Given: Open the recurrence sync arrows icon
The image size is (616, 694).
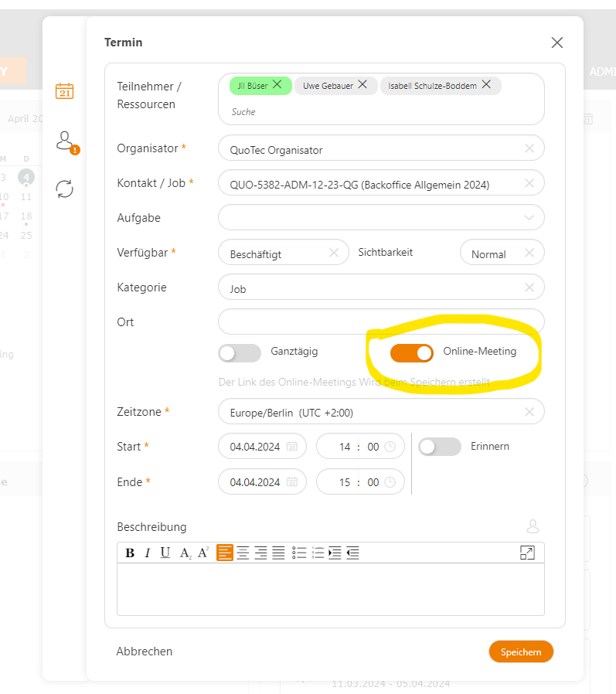Looking at the screenshot, I should point(65,189).
